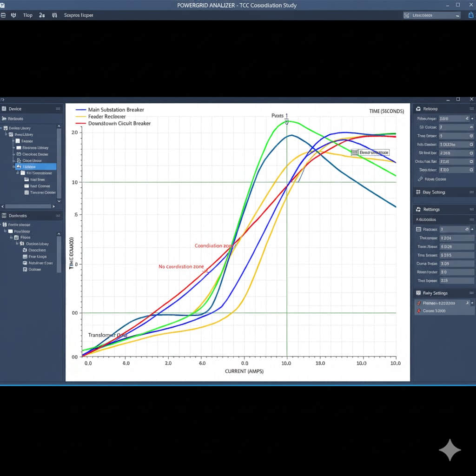Viewport: 476px width, 476px height.
Task: Click the annotation tag icon on the TCC chart
Action: pyautogui.click(x=355, y=152)
